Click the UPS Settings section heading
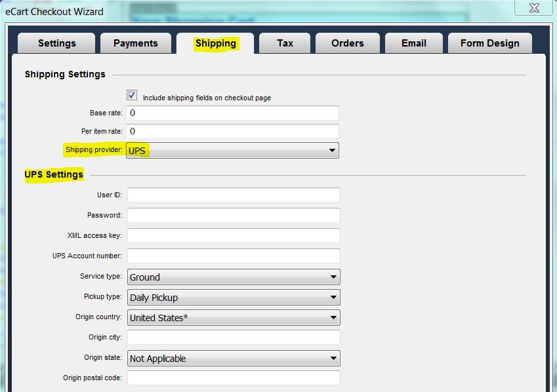The image size is (557, 392). pyautogui.click(x=54, y=174)
